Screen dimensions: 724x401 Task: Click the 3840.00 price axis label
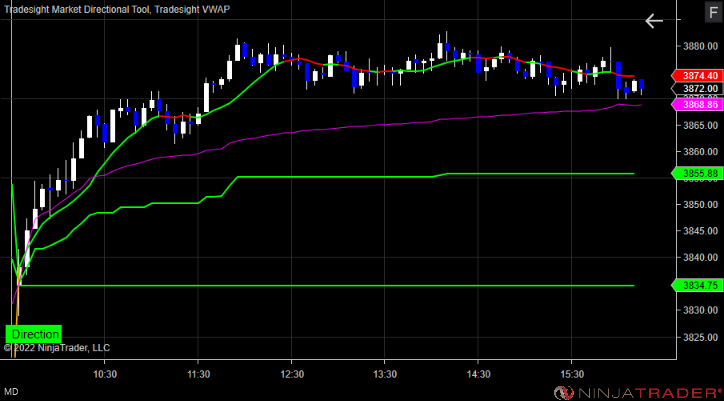click(x=700, y=258)
